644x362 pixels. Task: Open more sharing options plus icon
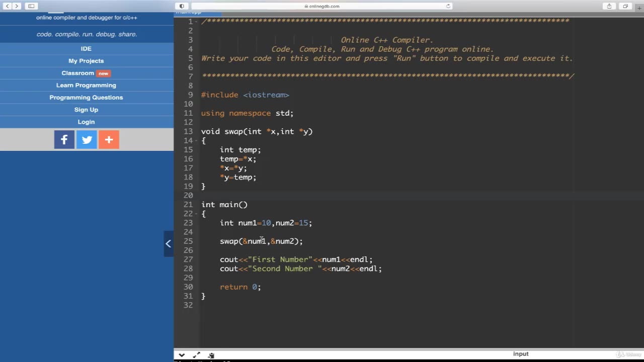[109, 140]
